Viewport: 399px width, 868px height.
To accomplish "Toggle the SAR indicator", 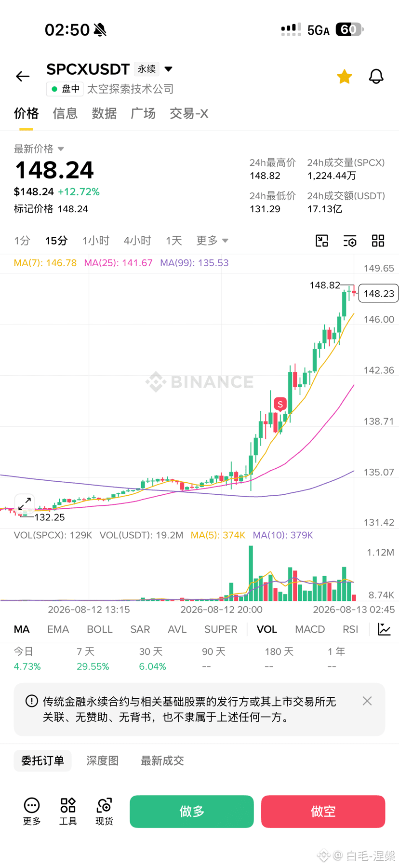I will coord(140,629).
